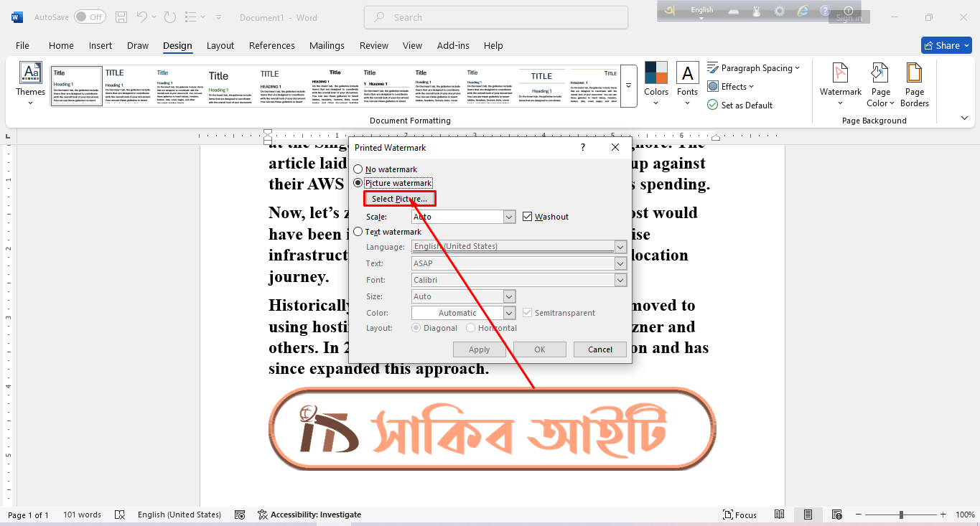
Task: Open Page Color options
Action: click(879, 85)
